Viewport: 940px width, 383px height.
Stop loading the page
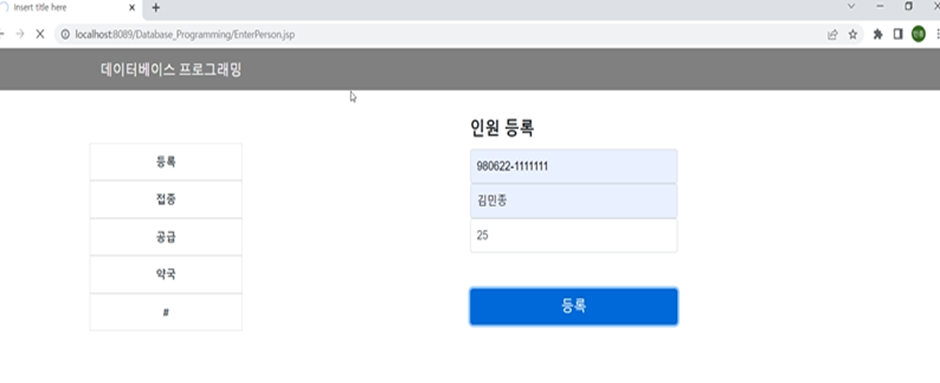[40, 34]
